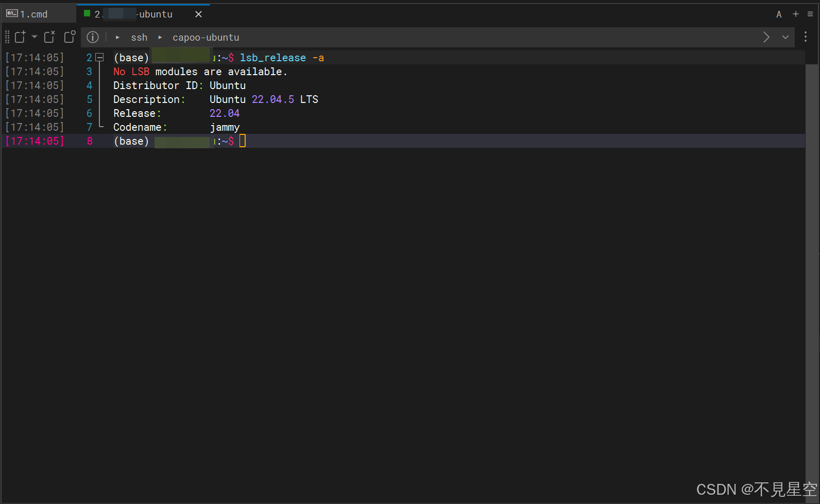Expand the address bar down chevron
820x504 pixels.
785,37
